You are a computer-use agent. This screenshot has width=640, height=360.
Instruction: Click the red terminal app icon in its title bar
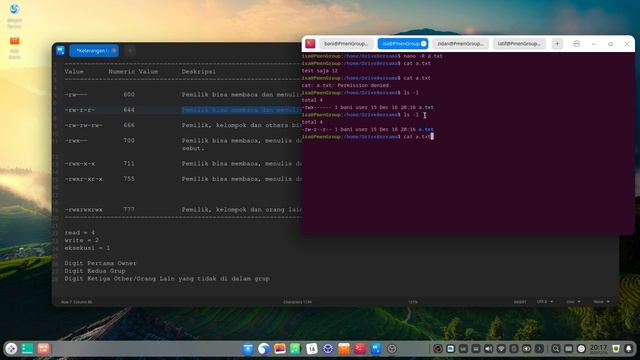click(x=310, y=44)
